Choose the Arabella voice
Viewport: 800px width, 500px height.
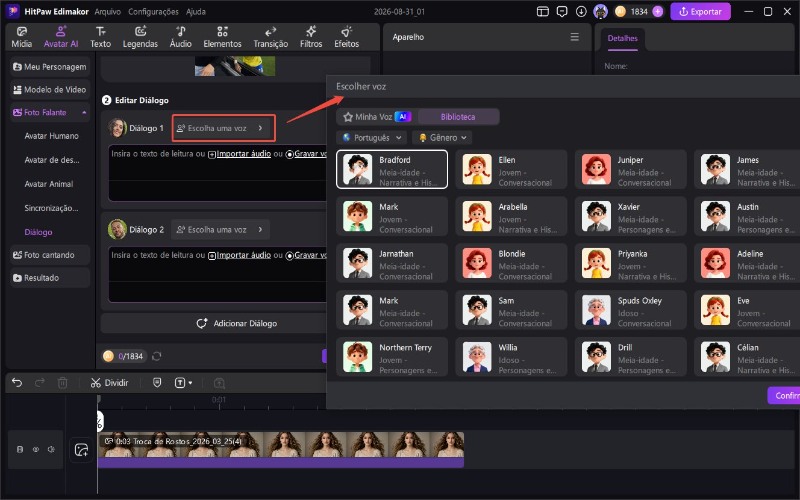point(511,216)
